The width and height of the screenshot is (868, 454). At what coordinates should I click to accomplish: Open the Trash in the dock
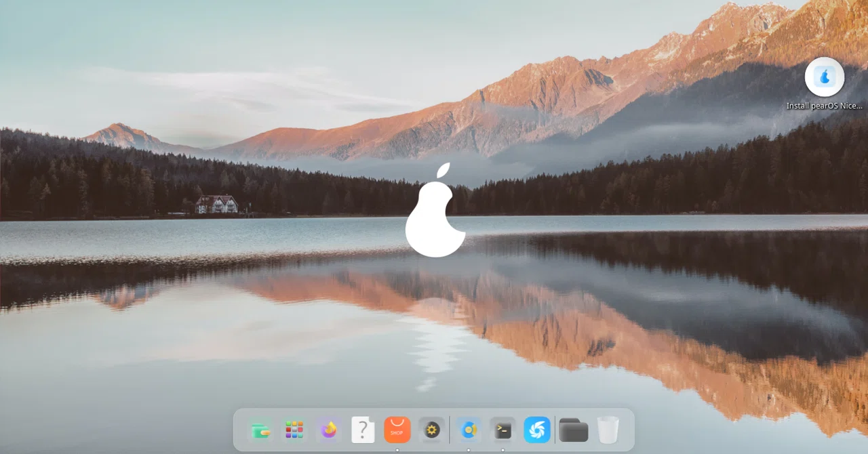point(608,430)
